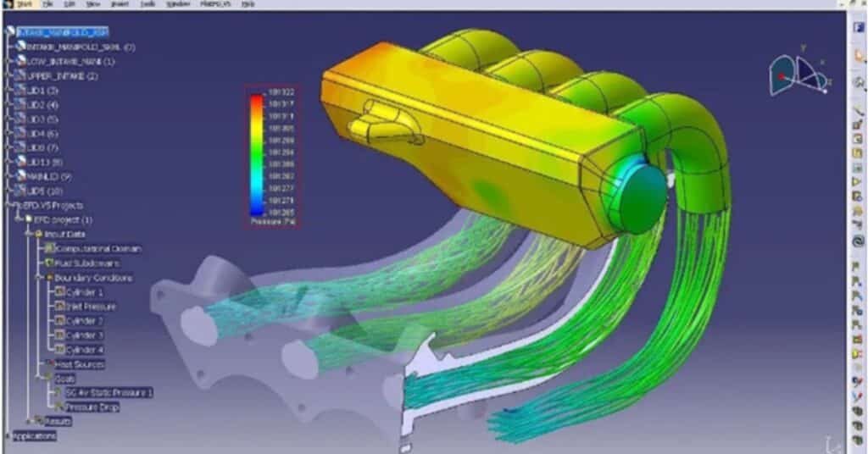The image size is (868, 454).
Task: Click the MAINLID (9) component icon
Action: point(20,176)
